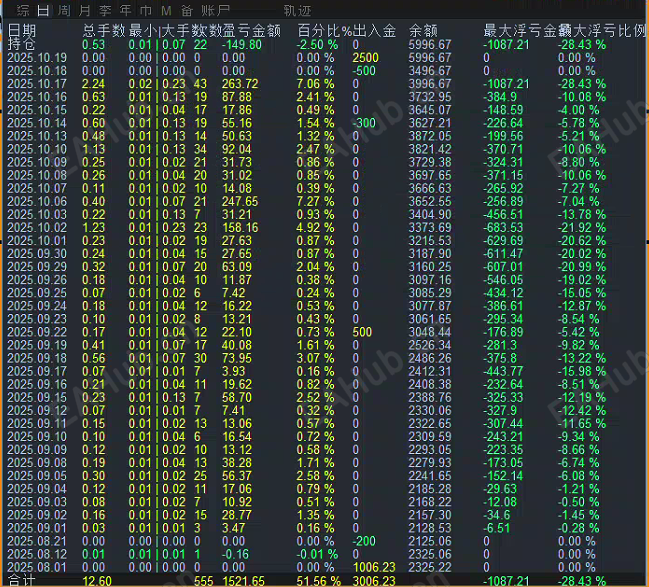
Task: Click profit 247.65 for 2025.10.06
Action: coord(240,202)
